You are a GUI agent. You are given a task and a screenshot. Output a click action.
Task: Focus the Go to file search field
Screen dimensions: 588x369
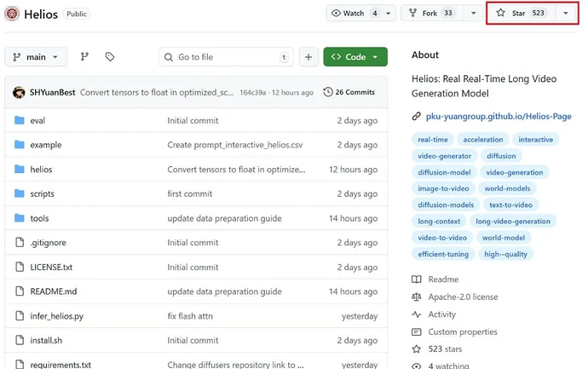point(226,57)
